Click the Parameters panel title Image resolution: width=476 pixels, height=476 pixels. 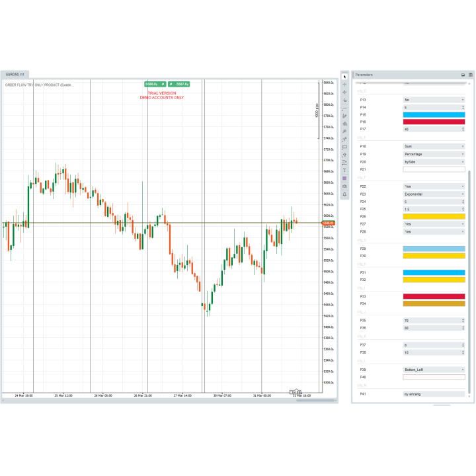tap(364, 75)
